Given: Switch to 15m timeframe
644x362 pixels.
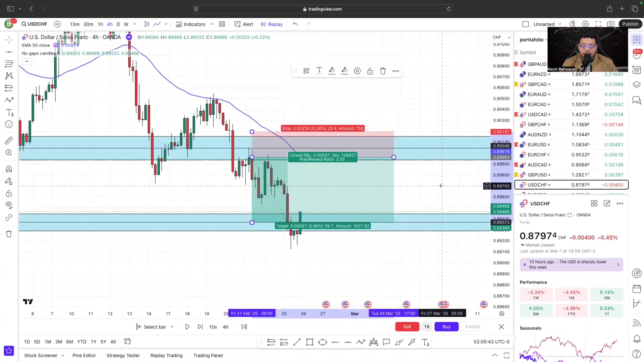Looking at the screenshot, I should tap(74, 24).
